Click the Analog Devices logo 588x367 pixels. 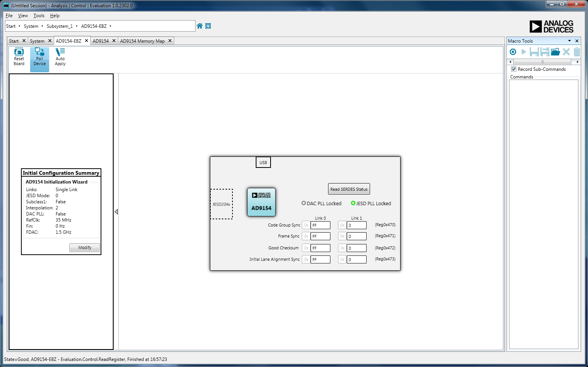[x=551, y=26]
